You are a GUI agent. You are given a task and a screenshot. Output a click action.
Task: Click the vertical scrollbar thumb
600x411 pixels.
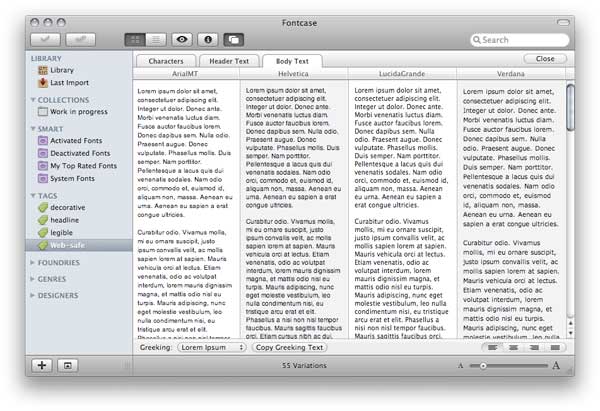pos(570,108)
